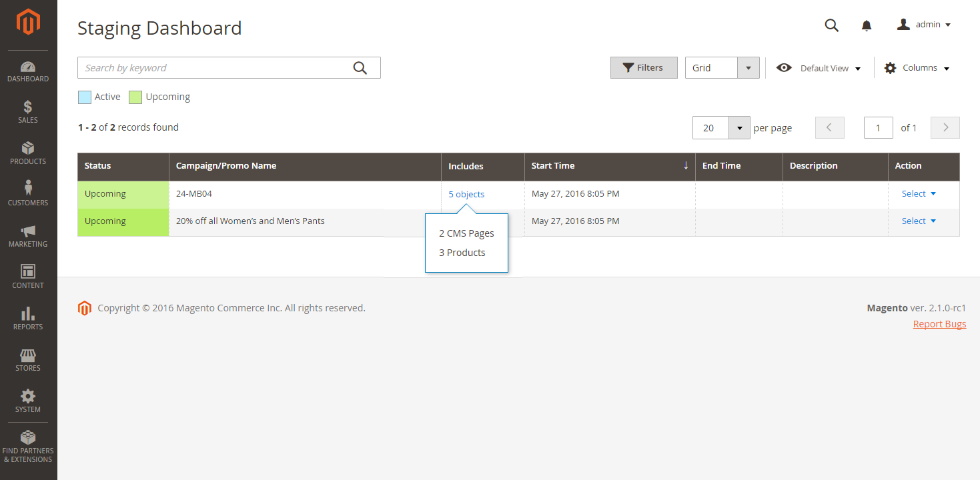Open admin notifications via the bell icon
980x480 pixels.
866,25
